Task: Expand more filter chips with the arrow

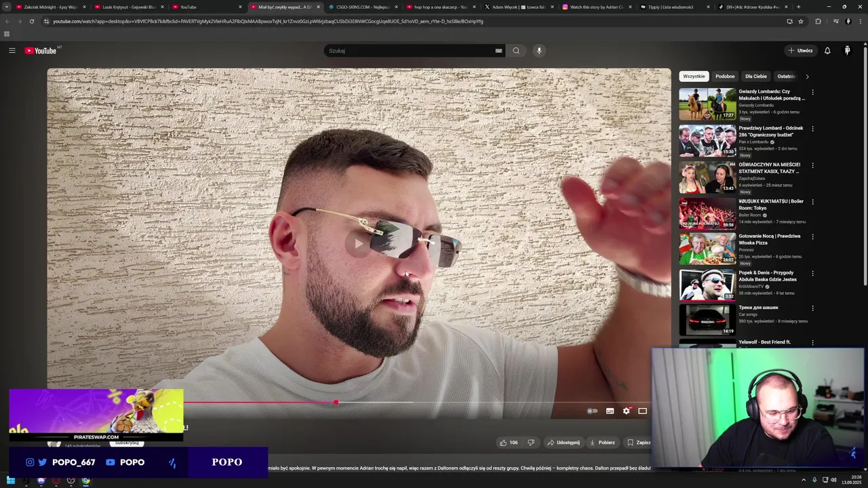Action: [807, 77]
